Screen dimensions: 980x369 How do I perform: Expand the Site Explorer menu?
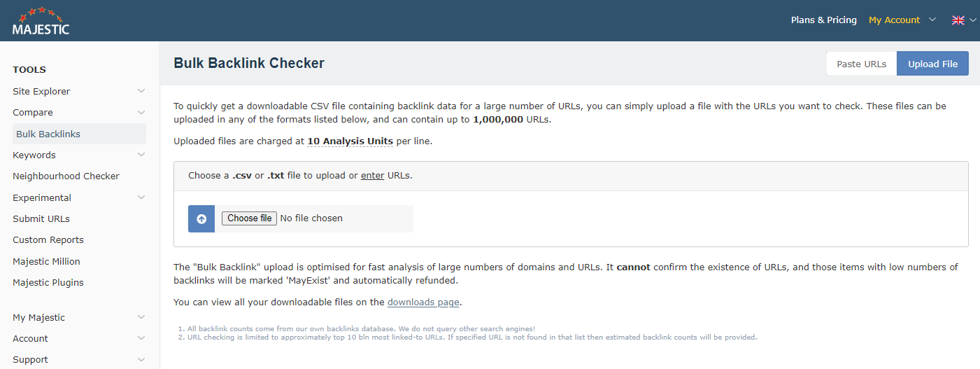[x=79, y=91]
